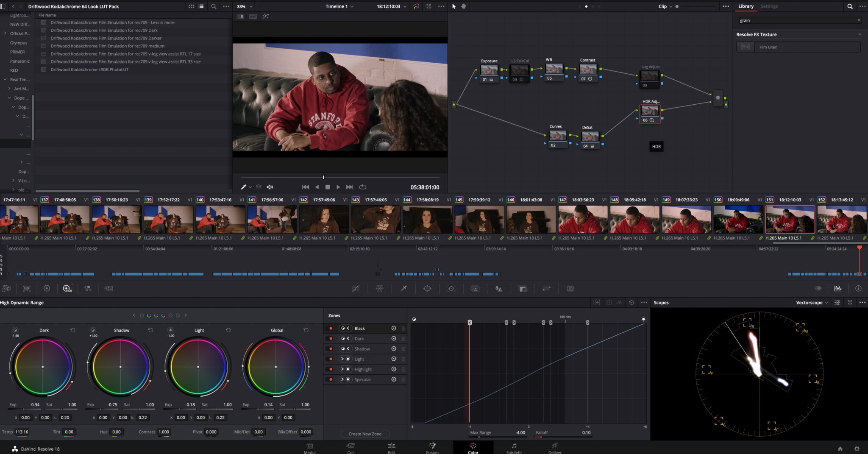
Task: Open the HDR grading wheels palette
Action: pyautogui.click(x=67, y=288)
